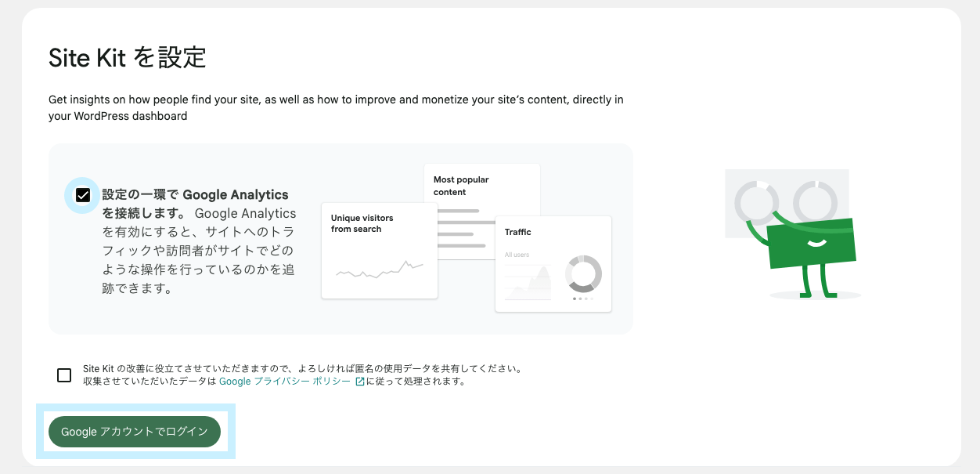Click right donut ring in mascot illustration
Image resolution: width=980 pixels, height=474 pixels.
[x=816, y=201]
